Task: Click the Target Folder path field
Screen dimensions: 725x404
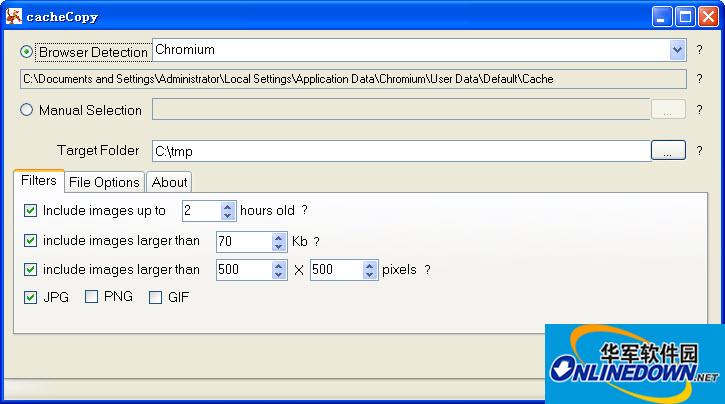Action: (x=400, y=150)
